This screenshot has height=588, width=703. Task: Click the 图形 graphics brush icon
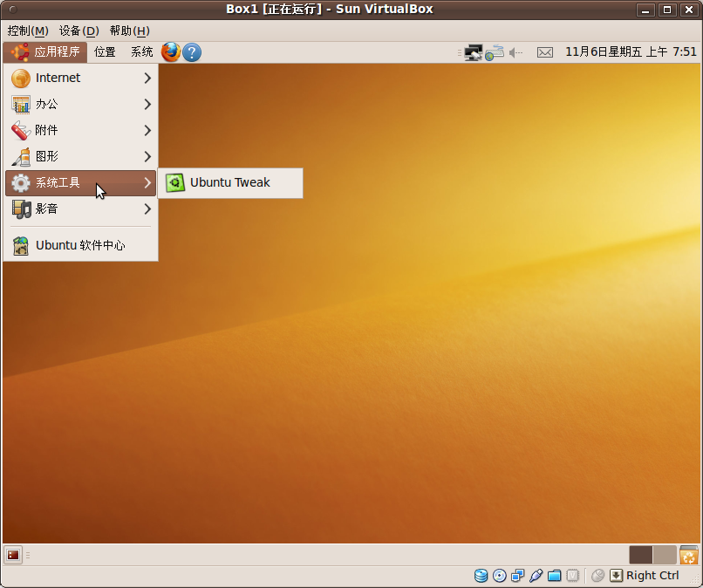pos(21,156)
